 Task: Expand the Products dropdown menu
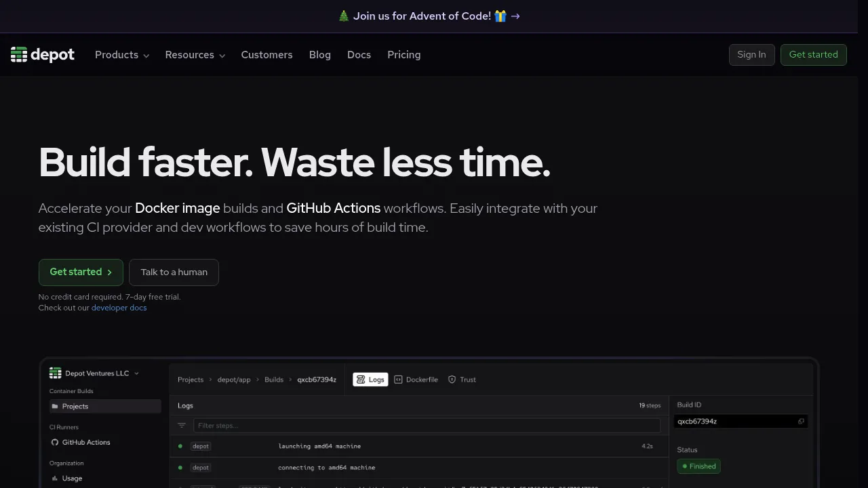[x=122, y=55]
